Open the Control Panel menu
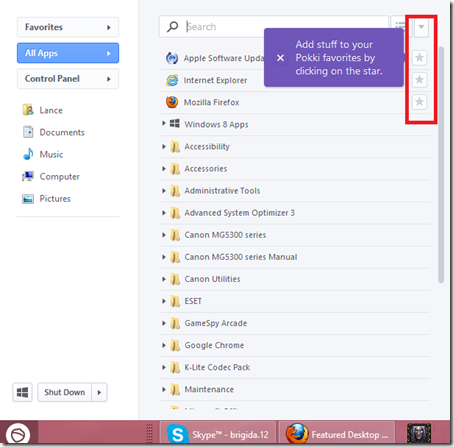Screen dimensions: 454x447 tap(68, 79)
